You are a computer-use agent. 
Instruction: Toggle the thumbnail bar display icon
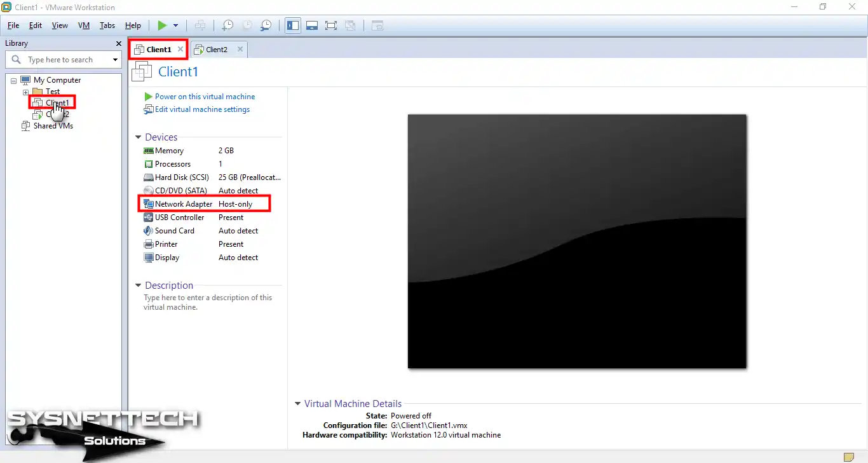[x=312, y=25]
